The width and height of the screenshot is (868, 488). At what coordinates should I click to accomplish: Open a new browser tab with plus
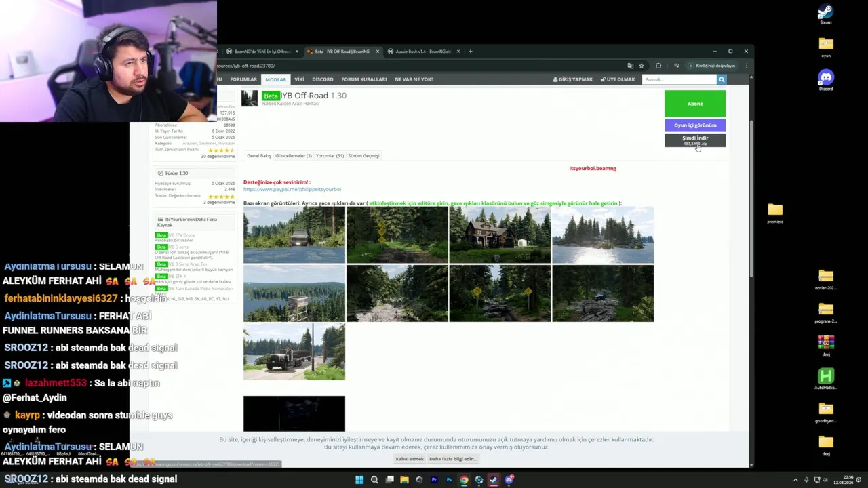pyautogui.click(x=471, y=51)
